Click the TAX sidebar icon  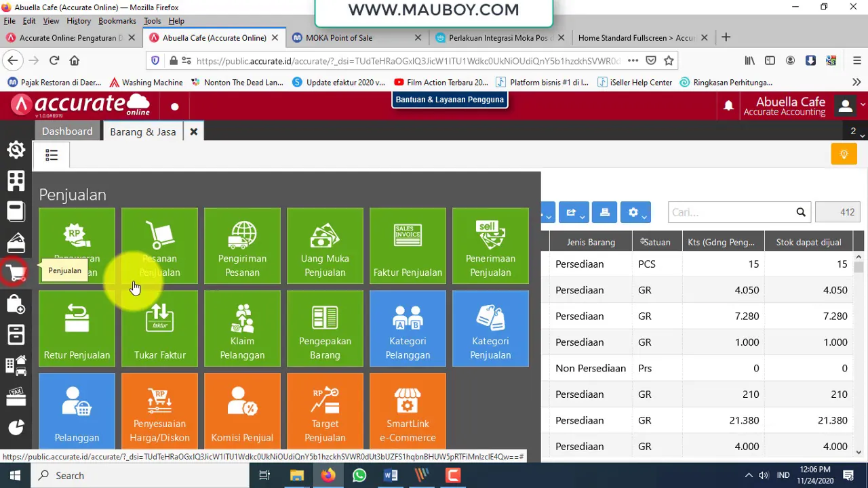tap(16, 396)
